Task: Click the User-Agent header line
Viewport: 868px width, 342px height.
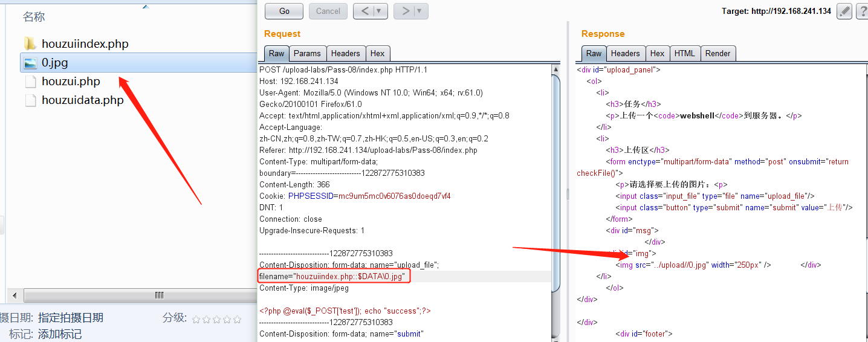Action: click(371, 92)
